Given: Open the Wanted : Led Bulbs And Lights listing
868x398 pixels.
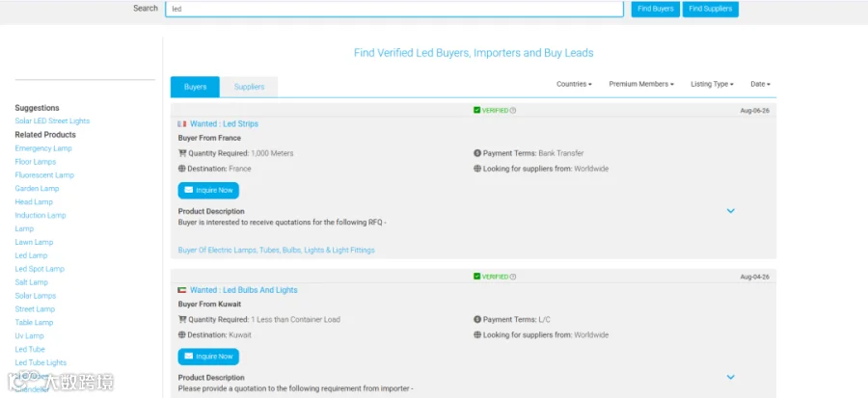Looking at the screenshot, I should point(244,290).
